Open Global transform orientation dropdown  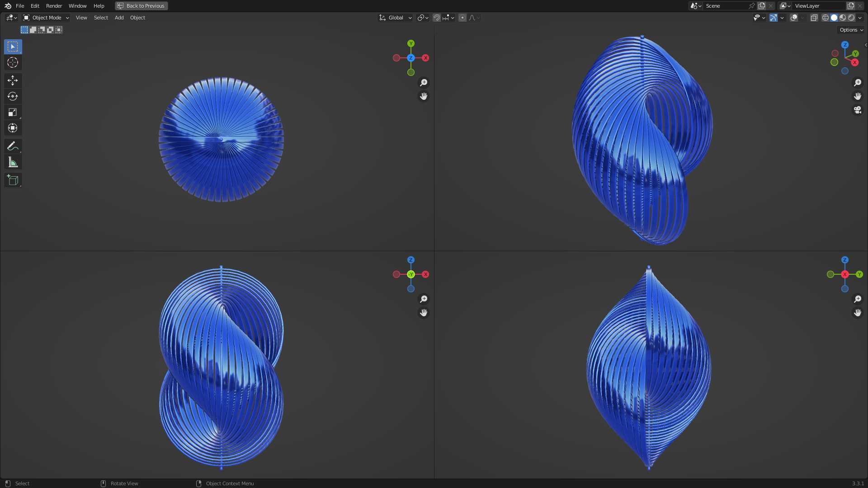396,18
